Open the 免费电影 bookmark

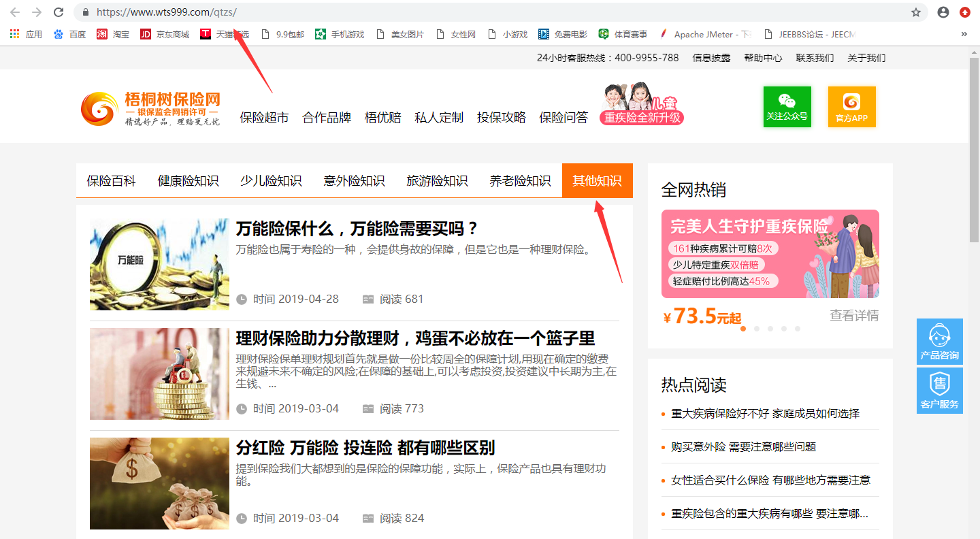(x=562, y=34)
